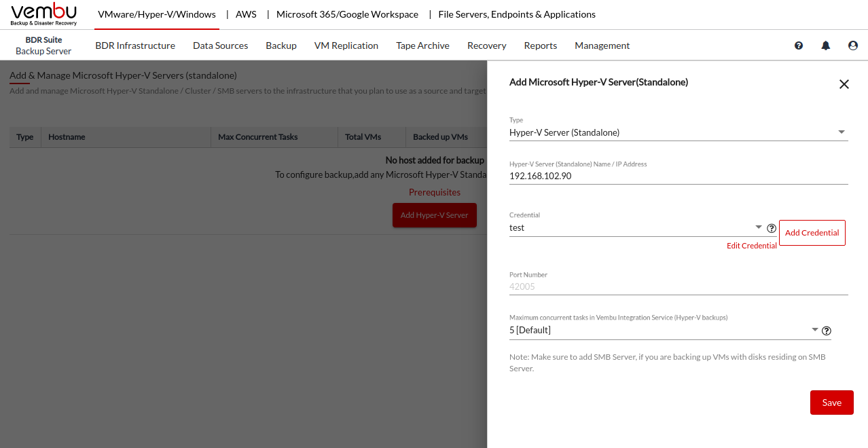Open the notifications bell icon
This screenshot has width=868, height=448.
(826, 45)
